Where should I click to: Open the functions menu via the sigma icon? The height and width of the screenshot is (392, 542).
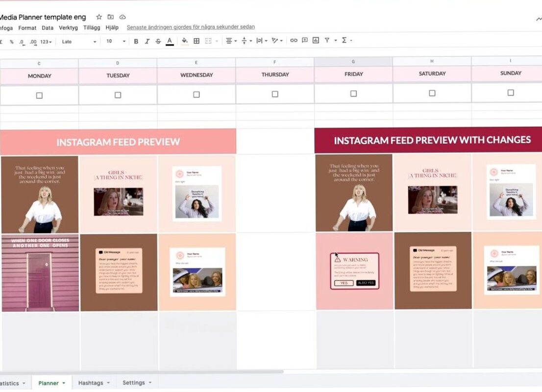point(344,41)
